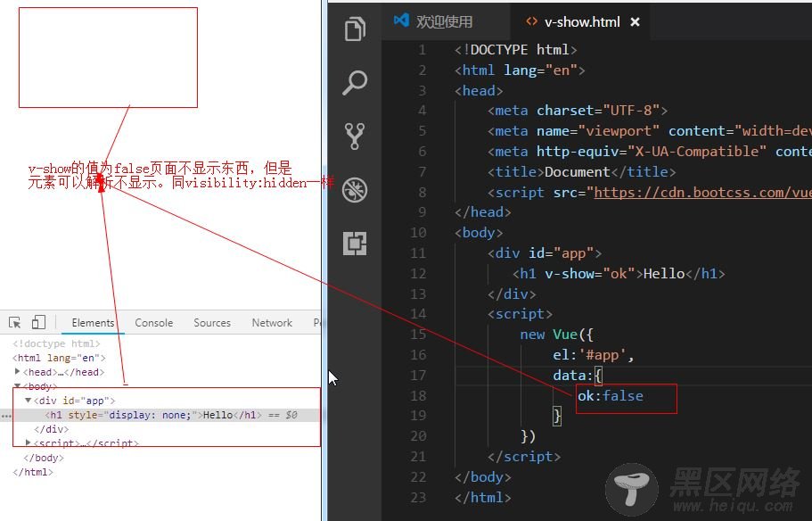Select the html lang="en" node in DevTools

pyautogui.click(x=59, y=358)
